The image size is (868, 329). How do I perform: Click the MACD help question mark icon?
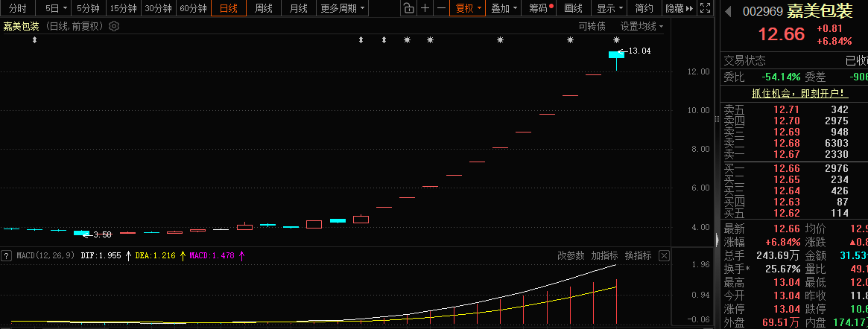(5, 255)
